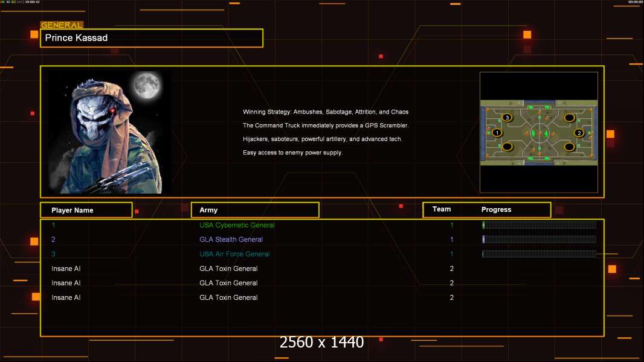Click the 'Hijackers, saboteurs, powerful artillery' line
Viewport: 644px width, 362px height.
tap(323, 139)
